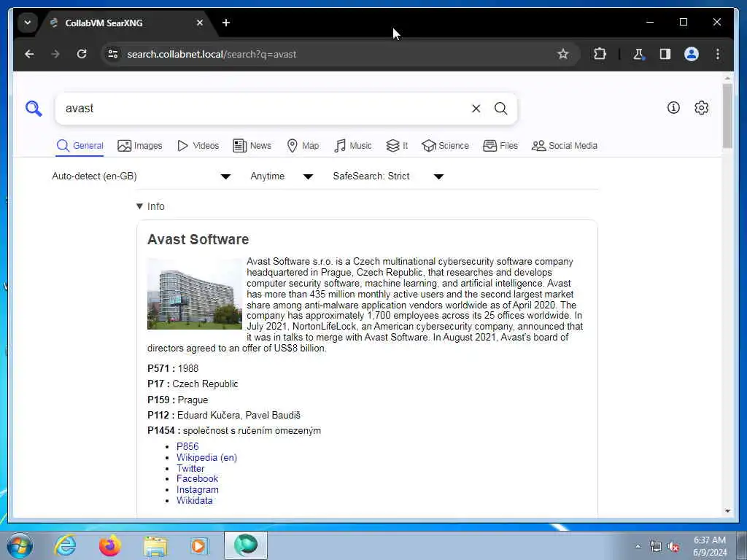Open the site information icon in address bar
This screenshot has width=747, height=560.
[113, 54]
